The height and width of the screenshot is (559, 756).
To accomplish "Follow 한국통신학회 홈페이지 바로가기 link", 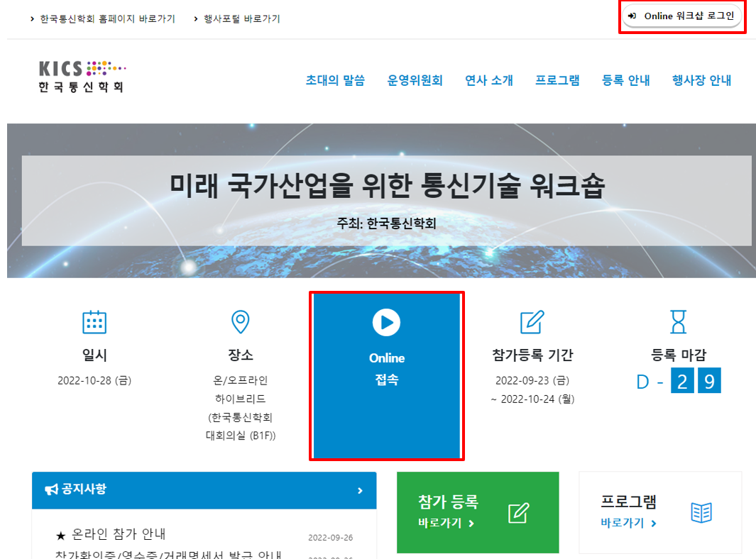I will (x=106, y=18).
